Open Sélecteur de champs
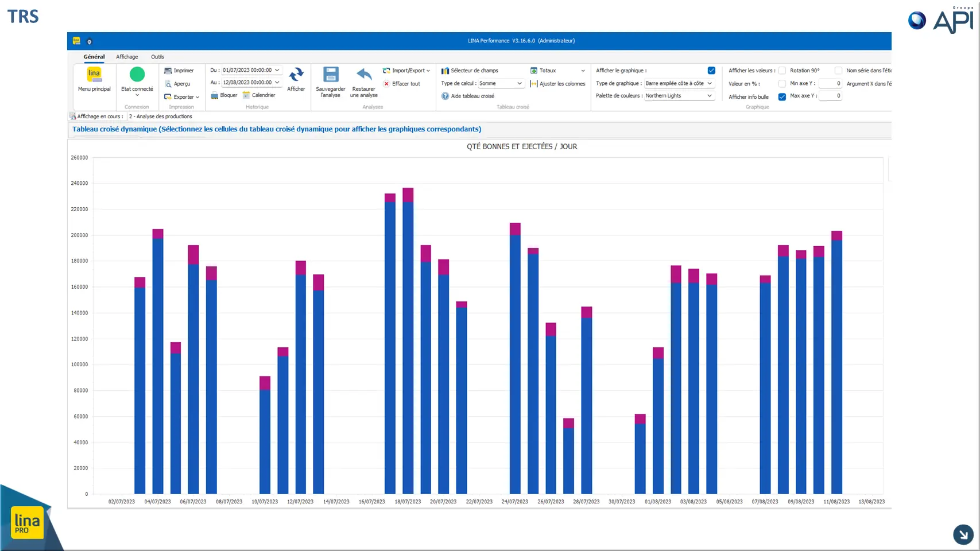This screenshot has width=980, height=551. click(470, 71)
